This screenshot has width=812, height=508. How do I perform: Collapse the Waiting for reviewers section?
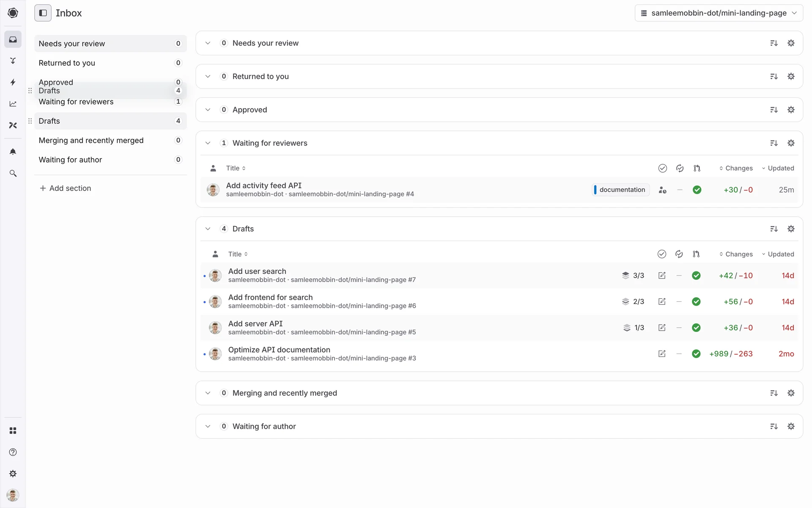pyautogui.click(x=208, y=143)
